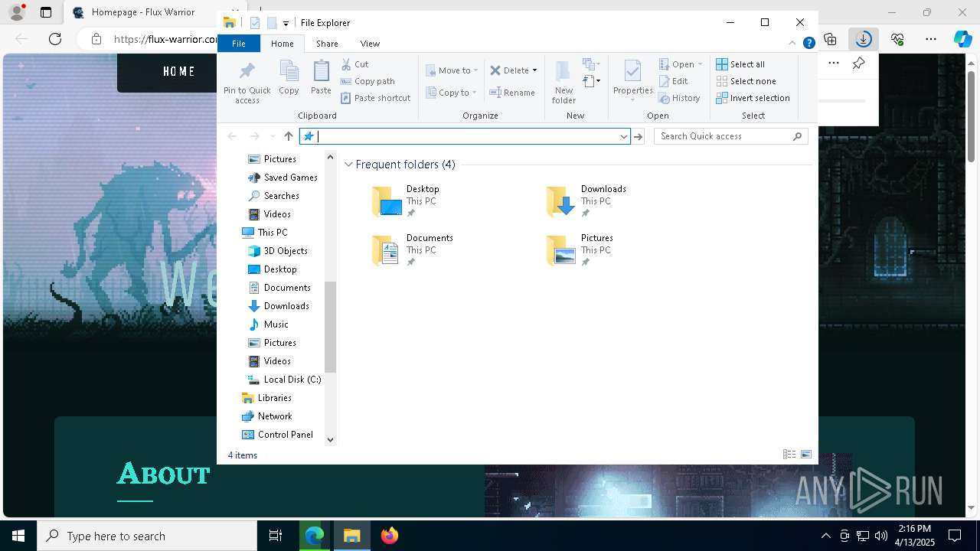
Task: Click the taskbar search box
Action: [147, 536]
